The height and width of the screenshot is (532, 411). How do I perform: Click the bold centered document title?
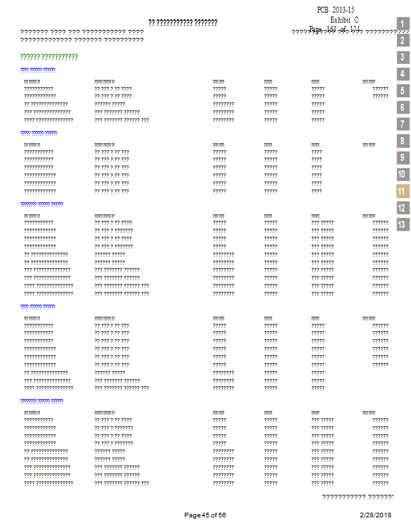183,23
